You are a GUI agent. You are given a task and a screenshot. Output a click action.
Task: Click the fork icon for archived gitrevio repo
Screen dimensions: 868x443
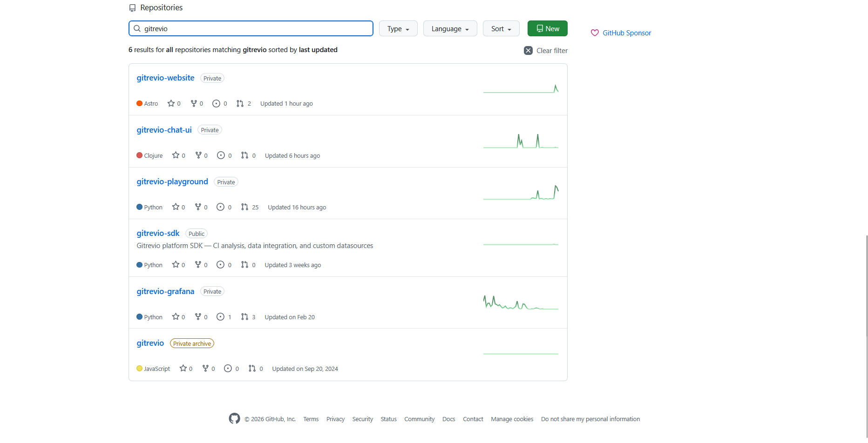pyautogui.click(x=205, y=368)
